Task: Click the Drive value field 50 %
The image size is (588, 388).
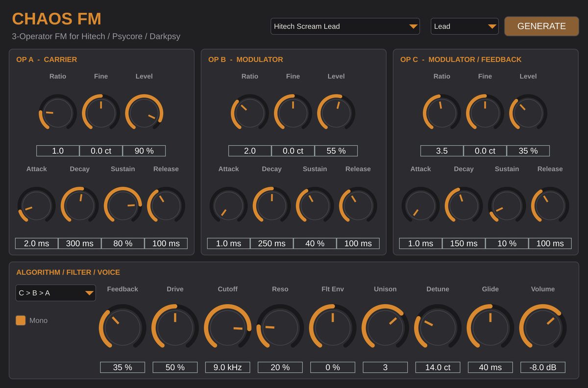Action: tap(175, 367)
